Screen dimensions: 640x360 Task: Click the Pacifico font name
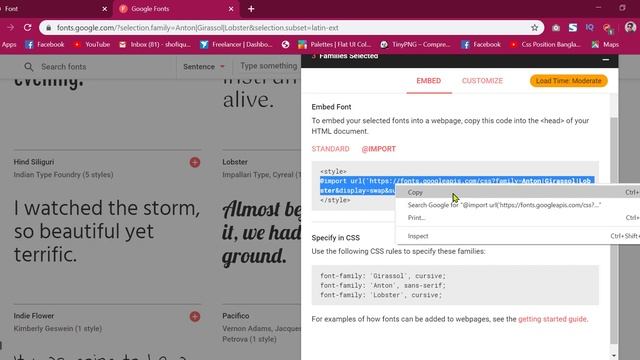click(x=236, y=316)
